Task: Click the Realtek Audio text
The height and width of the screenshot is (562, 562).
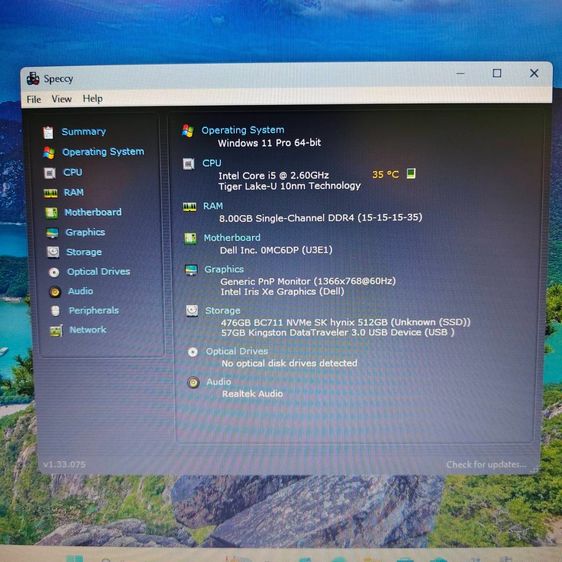Action: click(x=253, y=394)
